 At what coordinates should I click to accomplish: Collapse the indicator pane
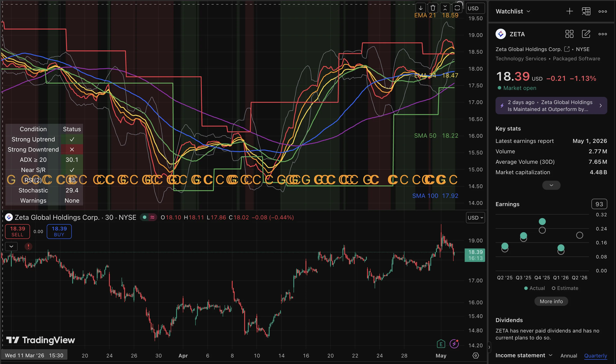click(445, 8)
